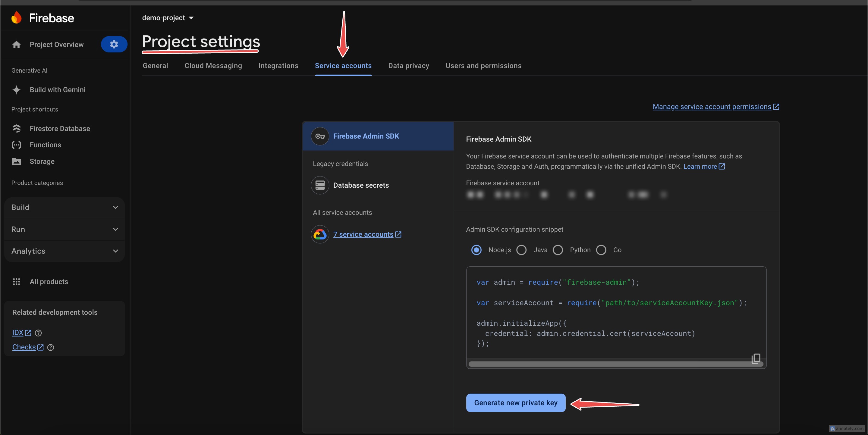Click the Firebase flame logo
868x435 pixels.
click(16, 18)
